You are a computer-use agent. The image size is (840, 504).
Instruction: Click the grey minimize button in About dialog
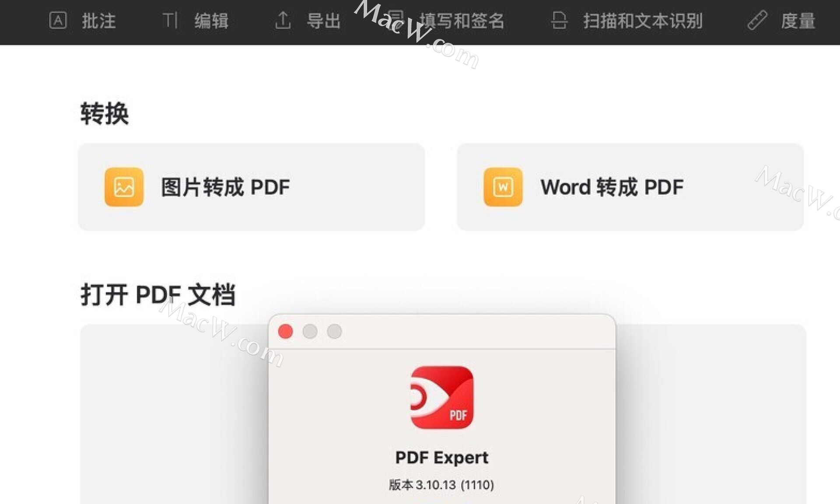[x=310, y=332]
